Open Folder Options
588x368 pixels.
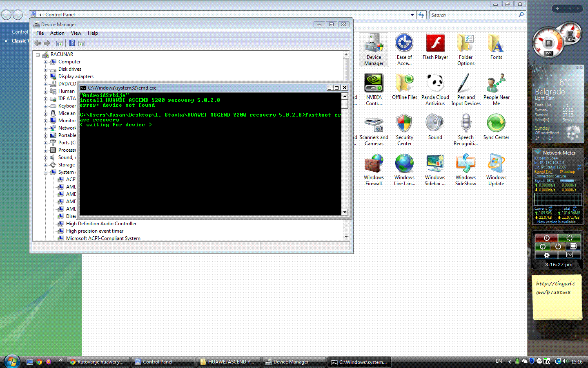point(466,49)
